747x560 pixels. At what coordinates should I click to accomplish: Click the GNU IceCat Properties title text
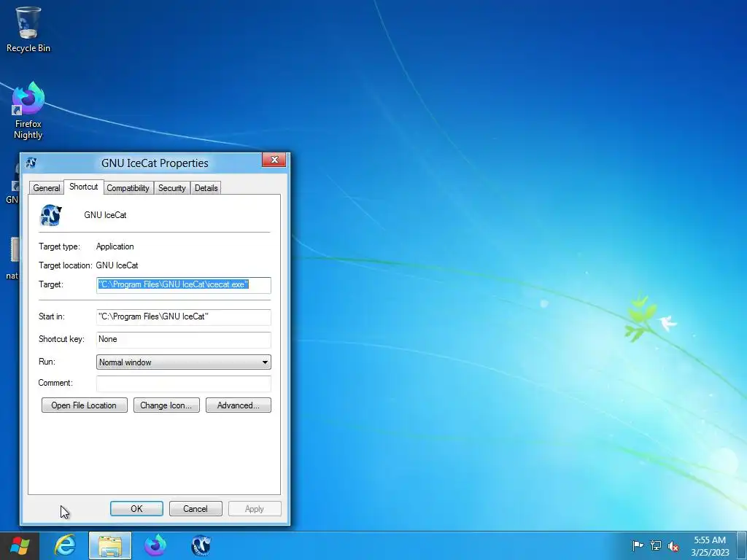pyautogui.click(x=155, y=163)
